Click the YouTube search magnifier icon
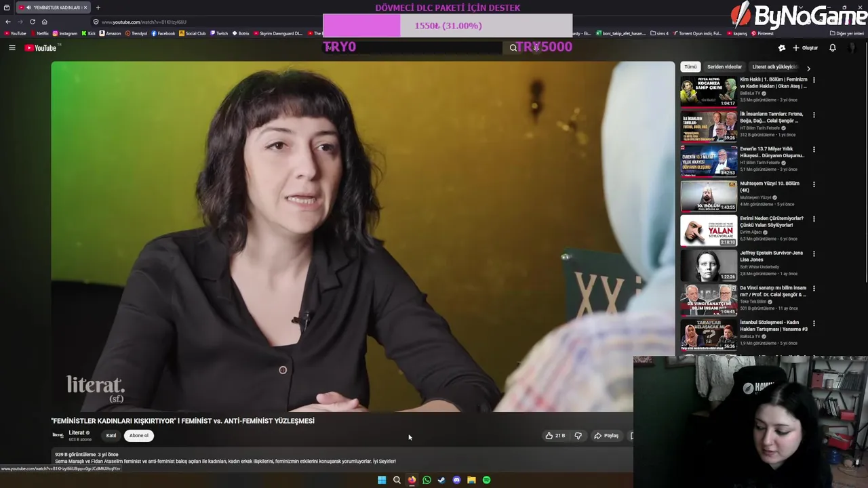 point(513,47)
